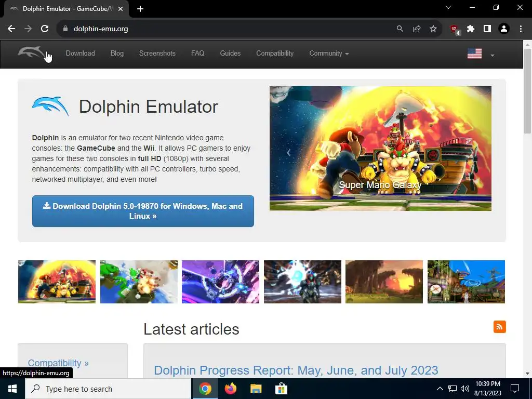Show hidden system tray icons
The width and height of the screenshot is (532, 399).
pyautogui.click(x=440, y=389)
